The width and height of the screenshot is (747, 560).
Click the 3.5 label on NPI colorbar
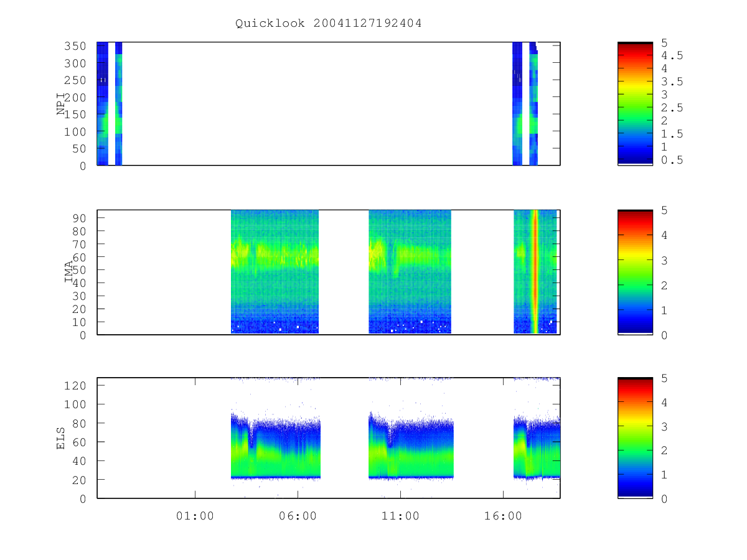point(672,82)
